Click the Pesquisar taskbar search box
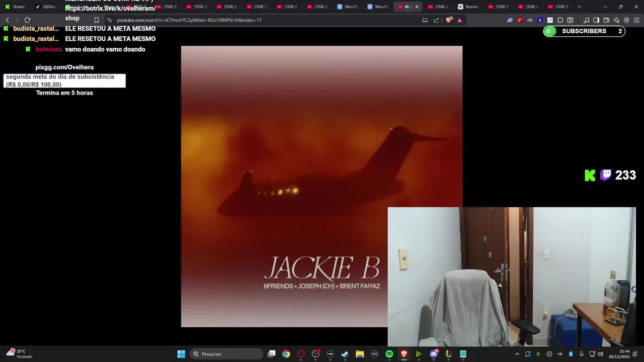The height and width of the screenshot is (362, 644). [226, 354]
